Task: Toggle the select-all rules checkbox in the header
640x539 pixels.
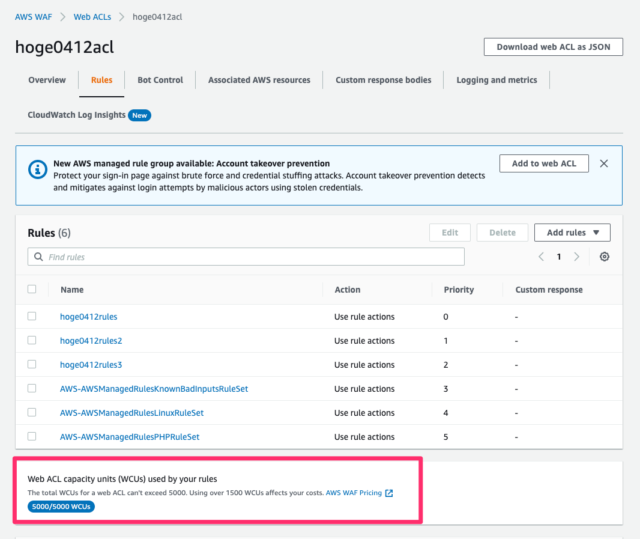Action: click(32, 289)
